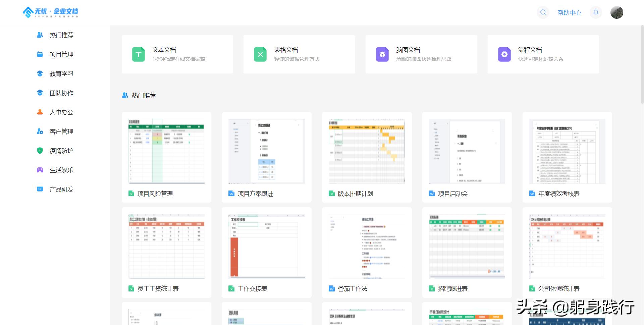Viewport: 644px width, 325px height.
Task: Select 热门推荐 in the sidebar
Action: [x=61, y=35]
